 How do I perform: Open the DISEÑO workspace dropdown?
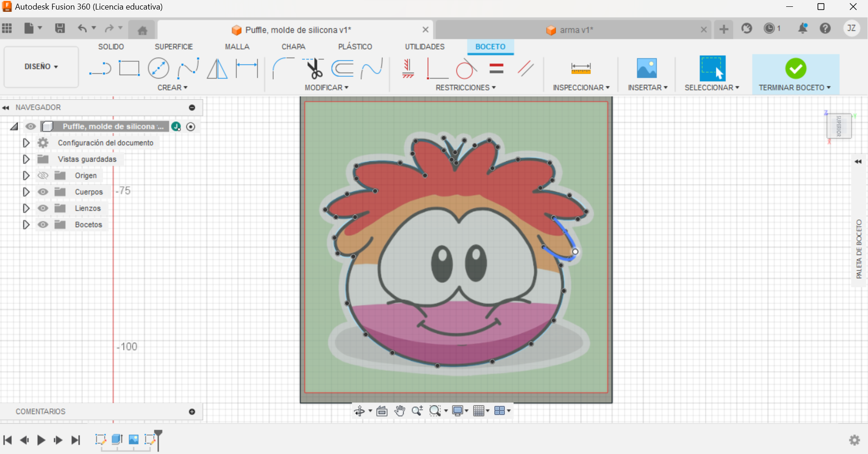click(41, 66)
